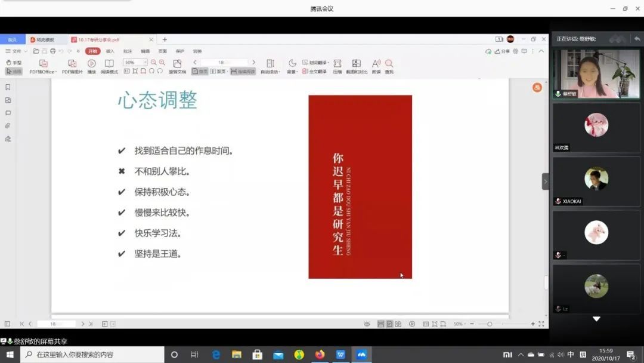The width and height of the screenshot is (644, 363).
Task: Toggle the 手型 hand tool
Action: [14, 62]
